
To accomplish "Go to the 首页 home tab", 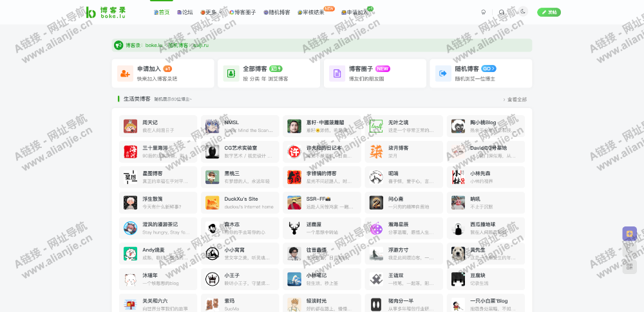I will 162,12.
